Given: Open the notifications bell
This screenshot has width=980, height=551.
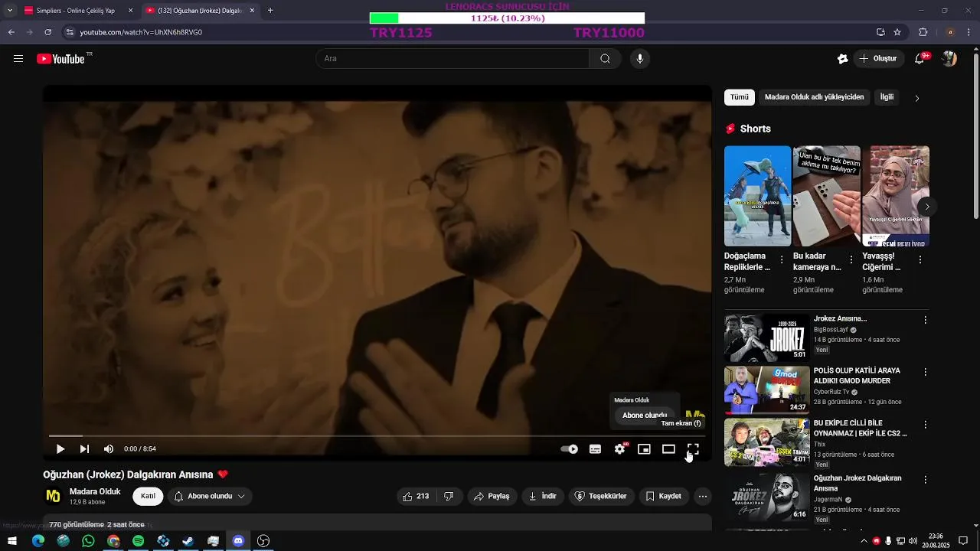Looking at the screenshot, I should (920, 59).
